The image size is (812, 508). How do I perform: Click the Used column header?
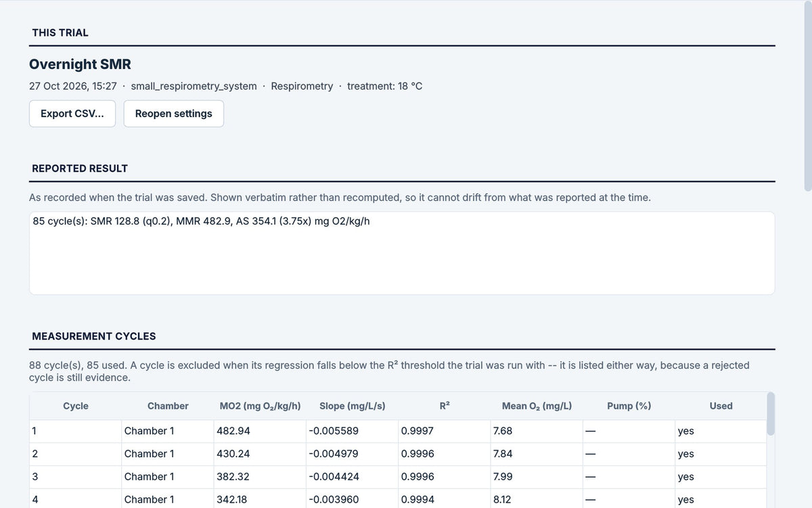click(721, 406)
